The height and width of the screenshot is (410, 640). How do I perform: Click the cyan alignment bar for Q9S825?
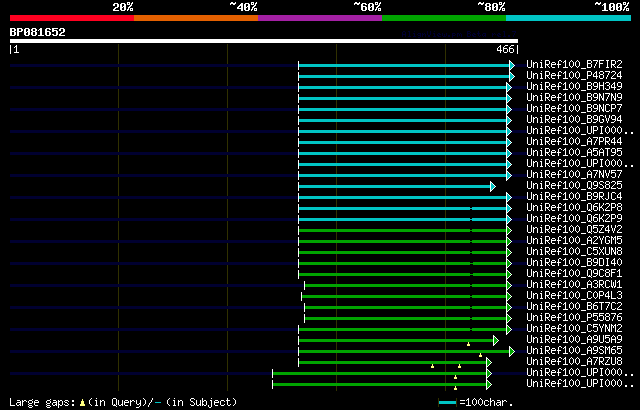coord(395,186)
